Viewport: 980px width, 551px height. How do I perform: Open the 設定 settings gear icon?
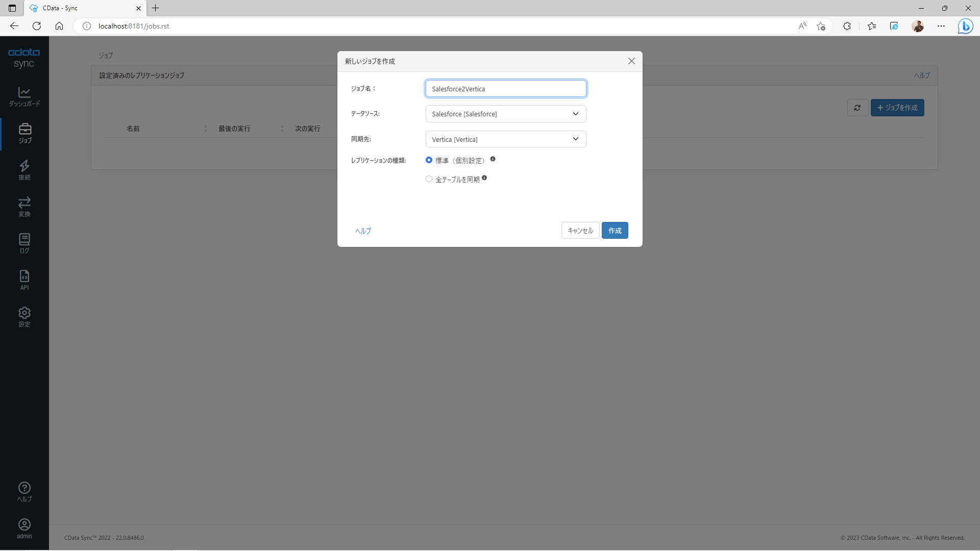(x=24, y=317)
